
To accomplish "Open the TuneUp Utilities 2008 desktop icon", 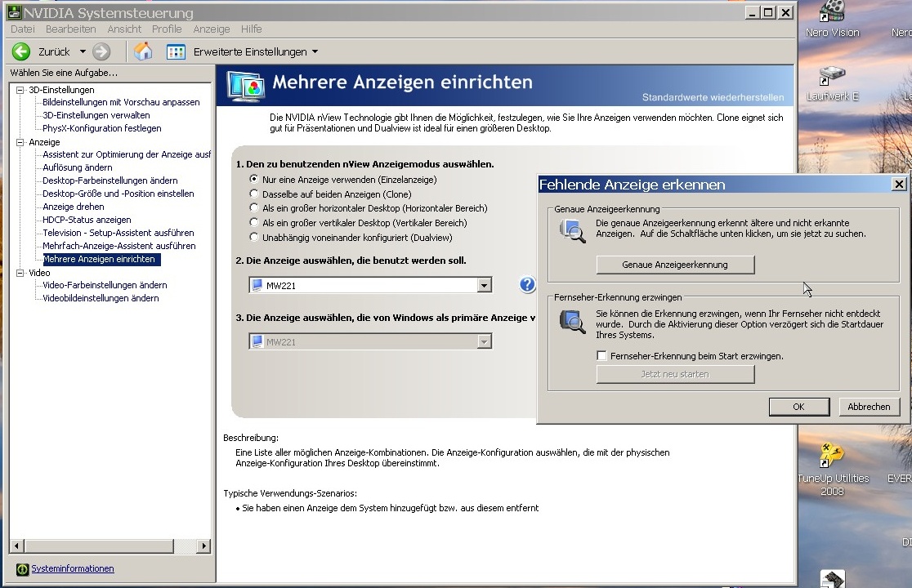I will (x=832, y=470).
